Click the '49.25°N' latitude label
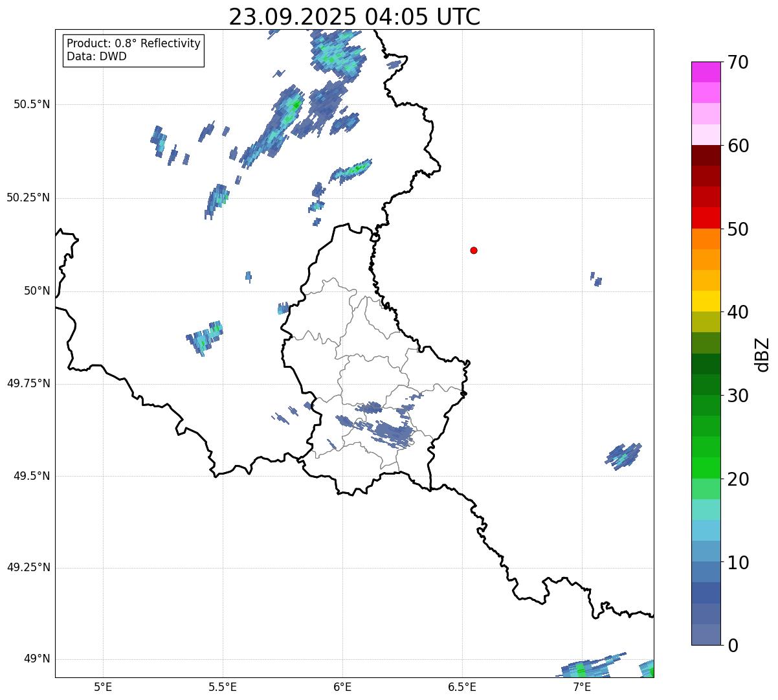 (x=28, y=567)
